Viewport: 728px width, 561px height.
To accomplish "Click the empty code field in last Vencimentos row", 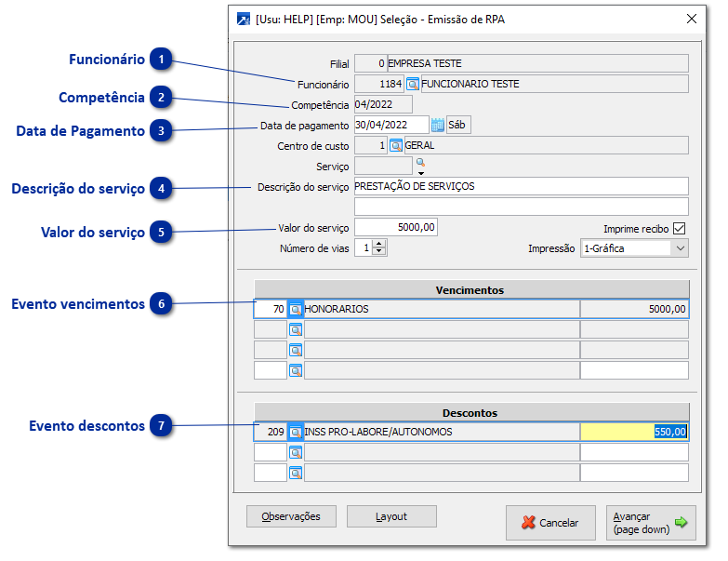I will tap(271, 370).
